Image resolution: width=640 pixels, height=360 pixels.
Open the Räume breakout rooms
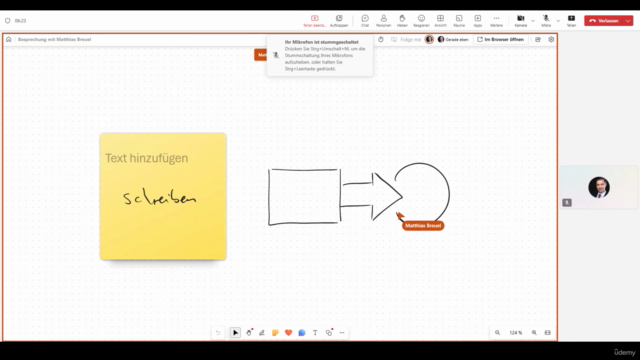tap(459, 21)
